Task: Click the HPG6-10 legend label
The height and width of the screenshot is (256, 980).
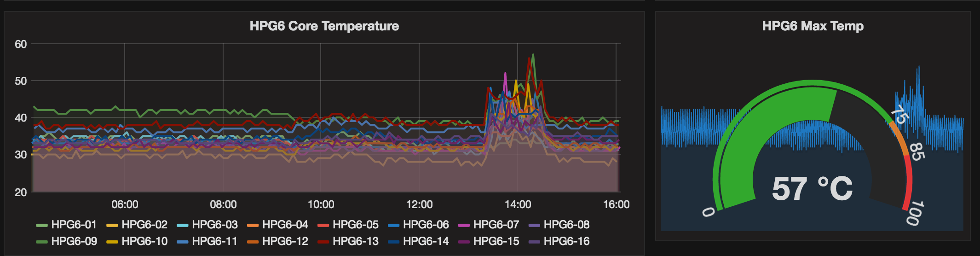Action: [x=144, y=241]
